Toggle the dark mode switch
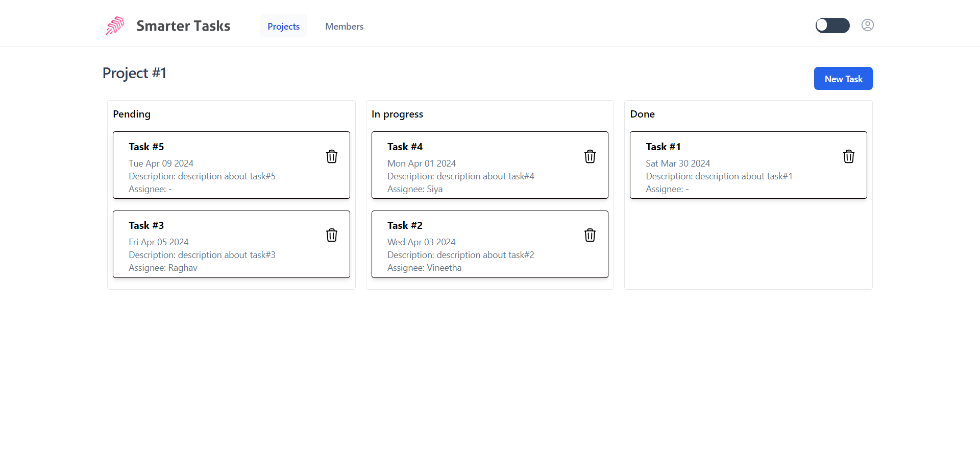Screen dimensions: 980x466 click(x=832, y=26)
